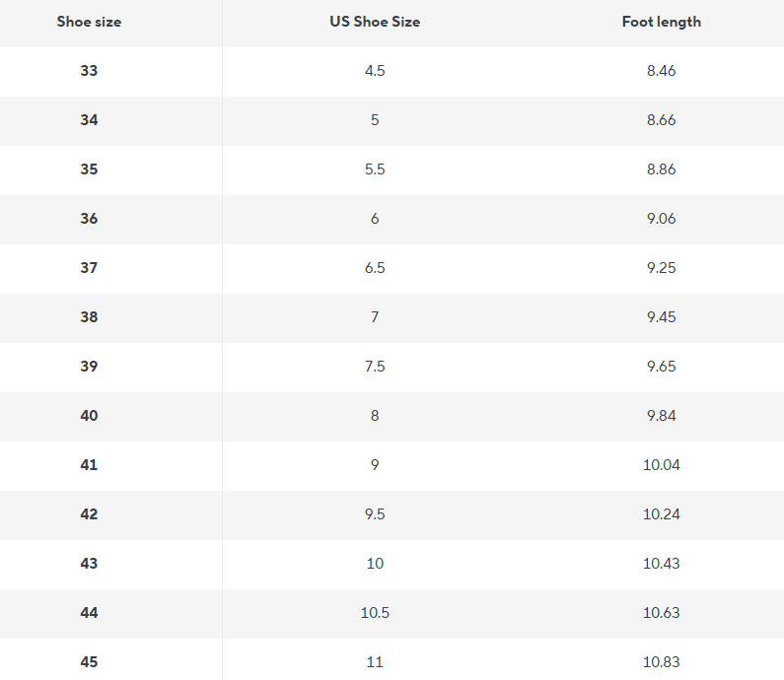Select shoe size 41 cell
The width and height of the screenshot is (784, 680).
pyautogui.click(x=89, y=465)
